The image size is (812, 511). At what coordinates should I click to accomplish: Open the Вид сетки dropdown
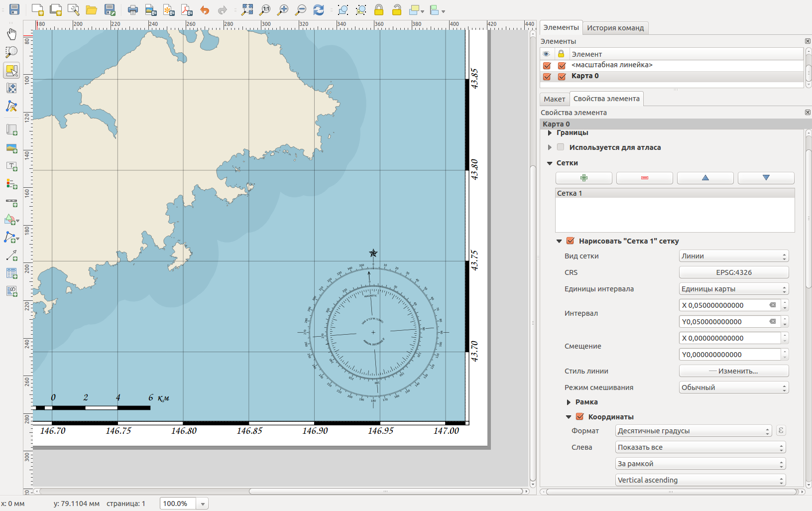click(733, 255)
